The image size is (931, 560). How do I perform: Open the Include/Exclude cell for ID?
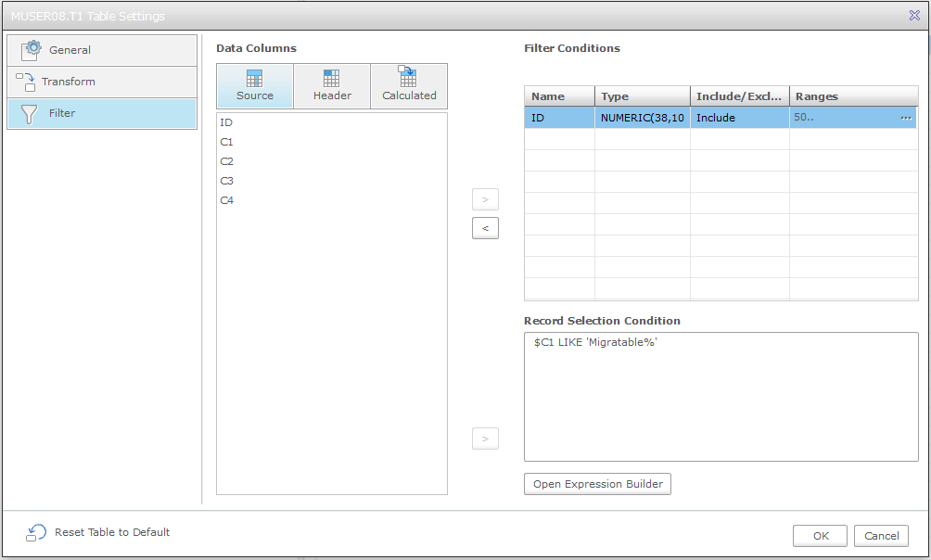[739, 118]
